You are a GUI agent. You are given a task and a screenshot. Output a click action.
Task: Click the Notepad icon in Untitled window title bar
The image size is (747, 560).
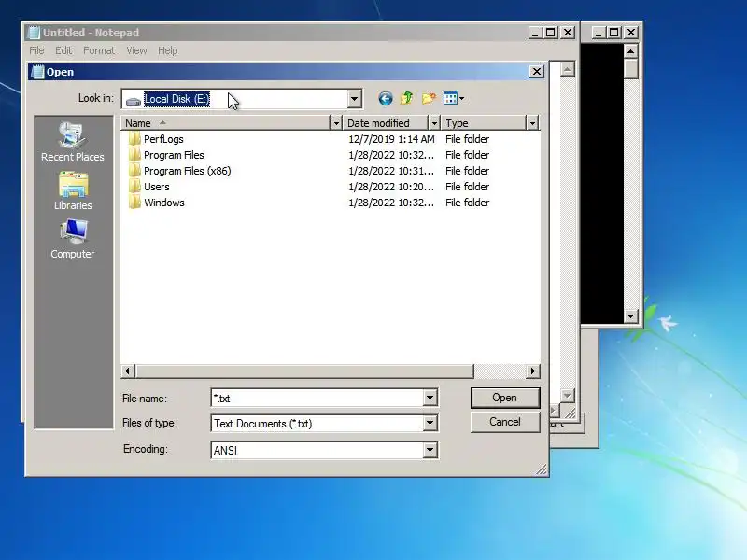pos(34,33)
